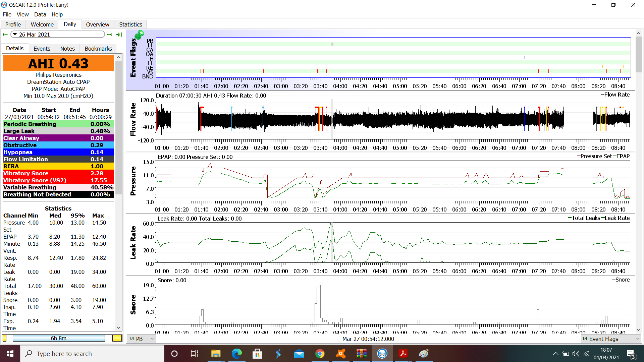Screen dimensions: 644x362
Task: Open the network Wi-Fi tray icon
Action: pos(586,354)
